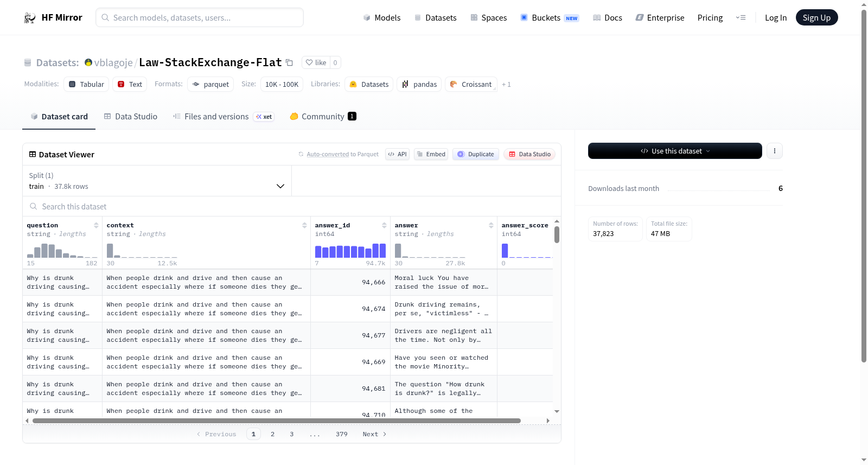Click the table's horizontal scrollbar

click(277, 421)
